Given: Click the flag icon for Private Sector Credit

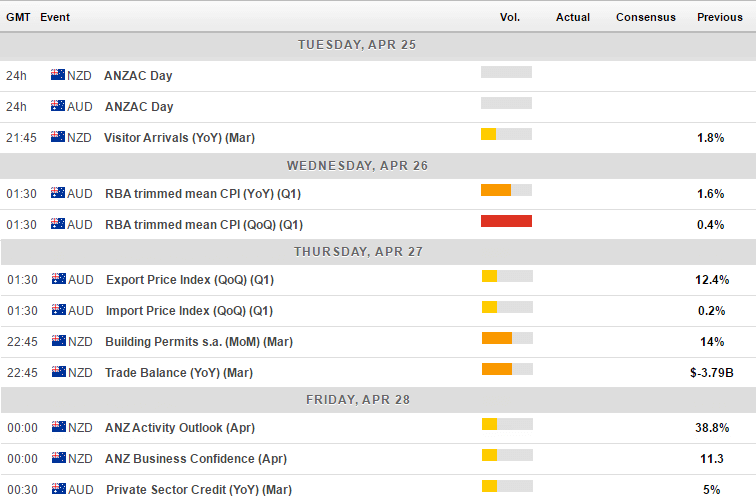Looking at the screenshot, I should pyautogui.click(x=59, y=489).
